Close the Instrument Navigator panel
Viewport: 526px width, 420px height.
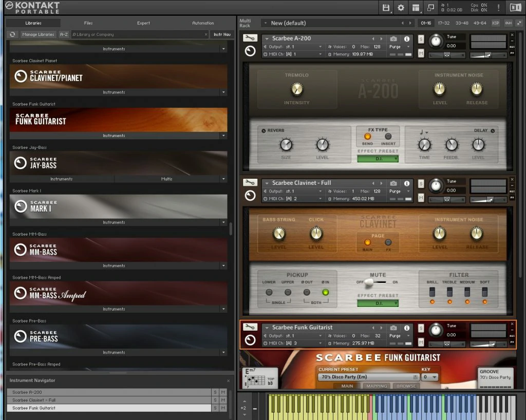point(229,380)
